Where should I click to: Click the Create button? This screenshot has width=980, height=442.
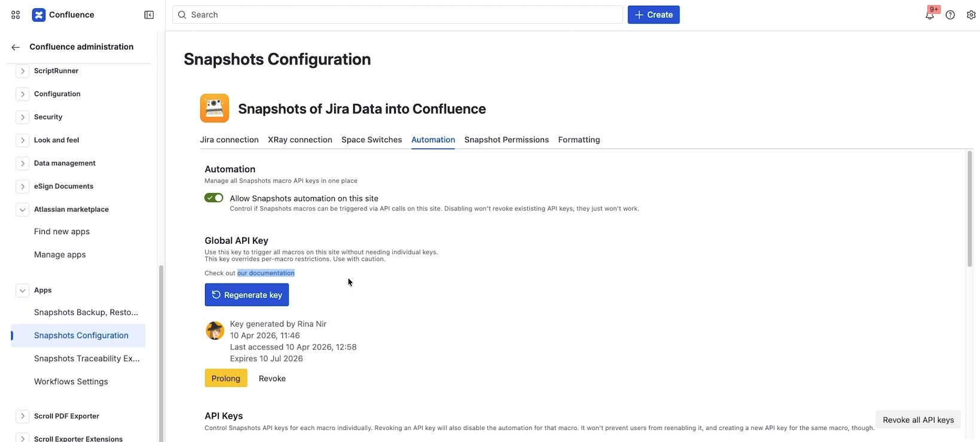pos(654,15)
